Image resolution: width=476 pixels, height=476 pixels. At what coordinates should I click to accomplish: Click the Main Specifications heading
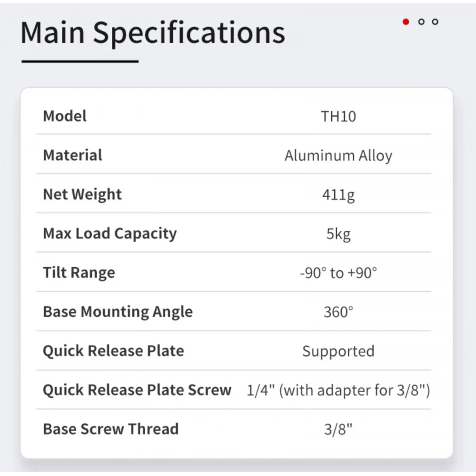(153, 32)
